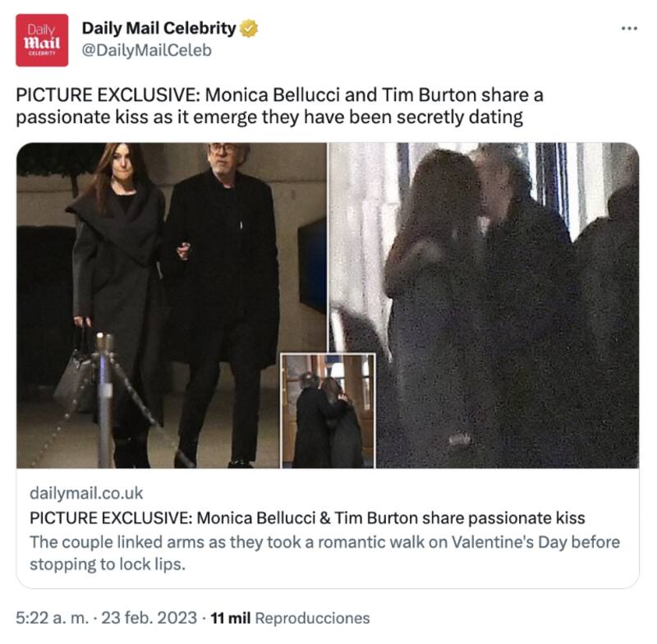Open the three-dot more options menu
This screenshot has width=657, height=644.
click(x=629, y=29)
